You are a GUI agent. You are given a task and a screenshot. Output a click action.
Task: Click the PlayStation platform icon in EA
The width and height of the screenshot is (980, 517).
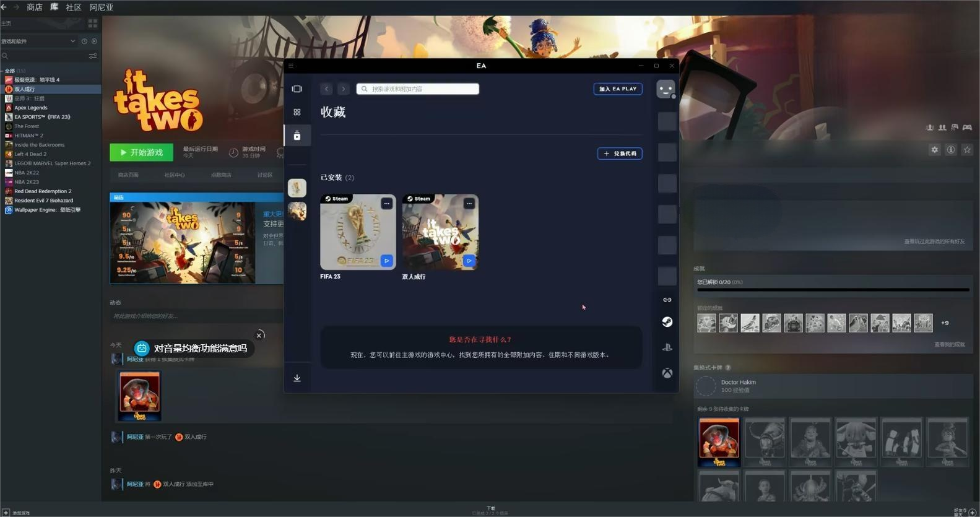(667, 347)
